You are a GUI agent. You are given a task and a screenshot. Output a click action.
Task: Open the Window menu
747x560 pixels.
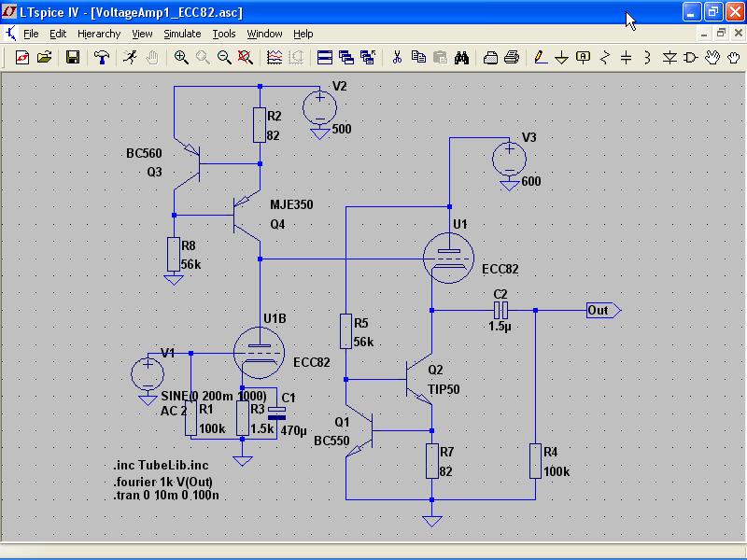pyautogui.click(x=264, y=34)
